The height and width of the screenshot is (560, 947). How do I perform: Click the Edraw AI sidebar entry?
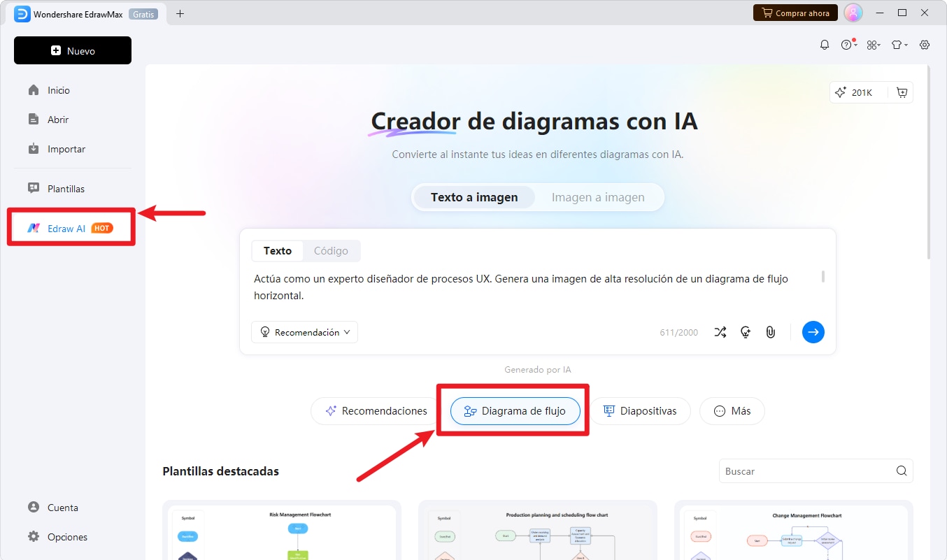pos(70,227)
